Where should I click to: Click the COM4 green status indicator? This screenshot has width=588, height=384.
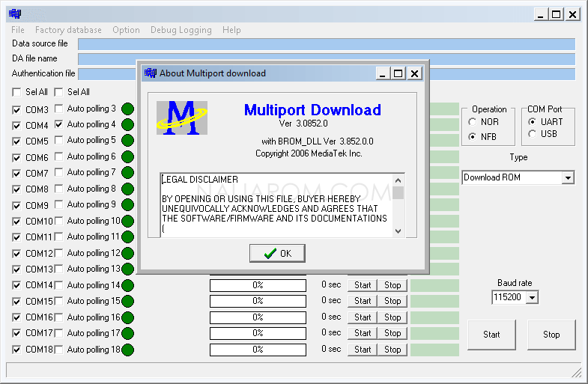tap(127, 125)
